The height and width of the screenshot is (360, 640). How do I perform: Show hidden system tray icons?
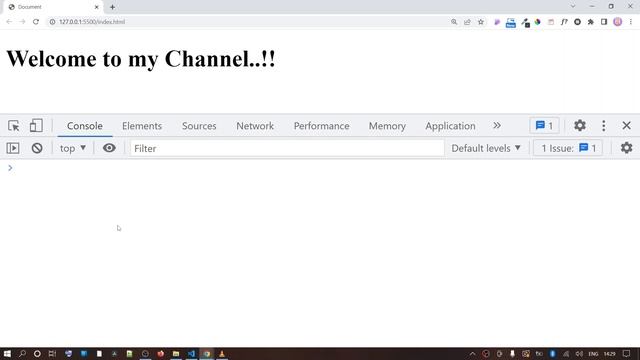coord(472,354)
